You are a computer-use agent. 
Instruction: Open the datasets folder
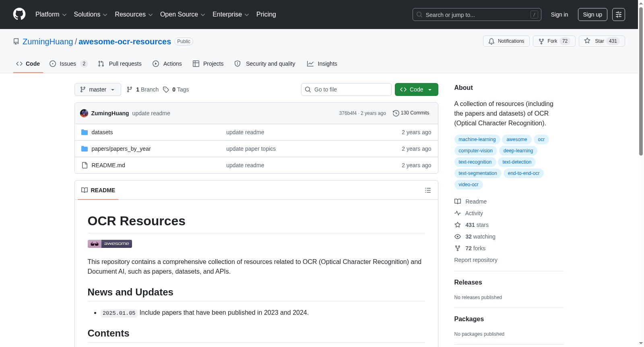pyautogui.click(x=102, y=132)
